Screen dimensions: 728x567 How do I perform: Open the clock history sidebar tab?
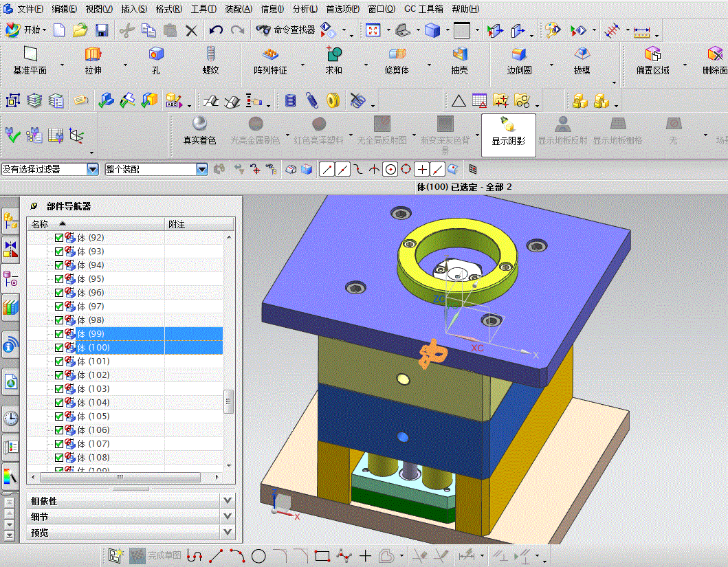point(11,418)
